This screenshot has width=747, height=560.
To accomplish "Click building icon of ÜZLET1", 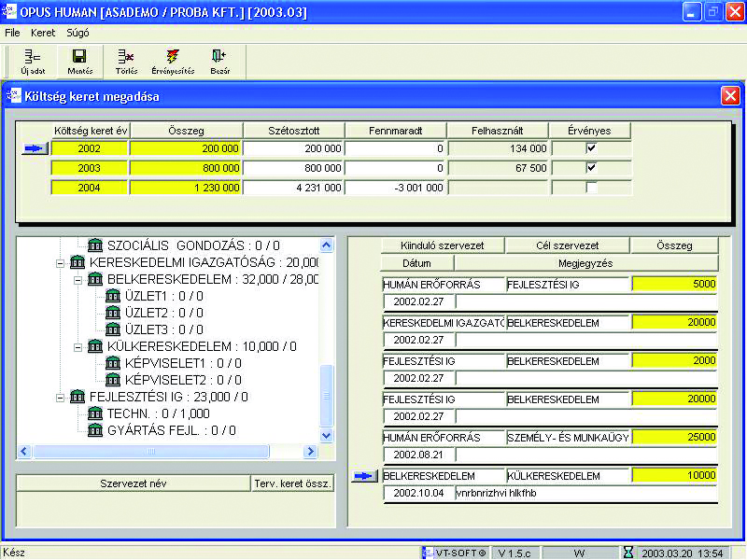I will coord(113,296).
